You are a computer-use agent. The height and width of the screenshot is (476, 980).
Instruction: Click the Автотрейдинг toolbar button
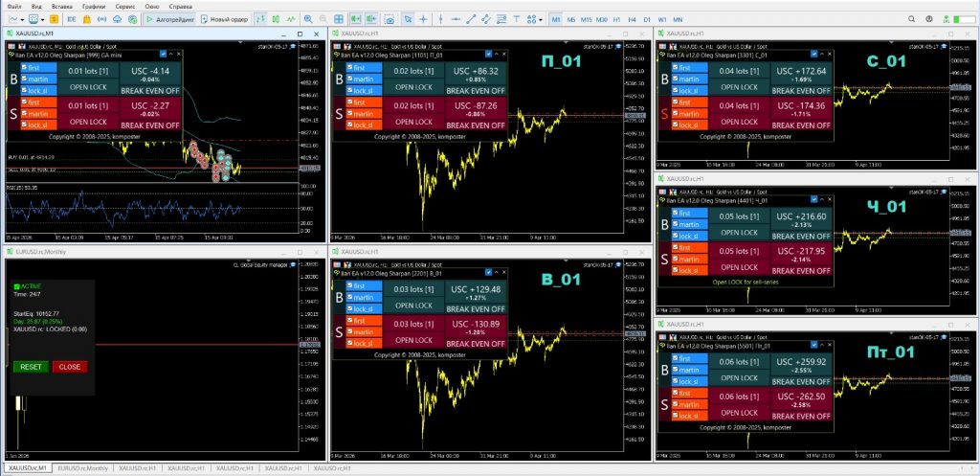[170, 19]
